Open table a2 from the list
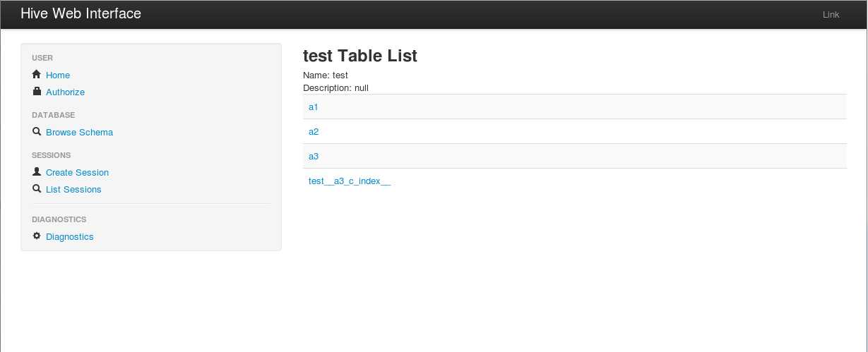The height and width of the screenshot is (352, 868). coord(314,131)
